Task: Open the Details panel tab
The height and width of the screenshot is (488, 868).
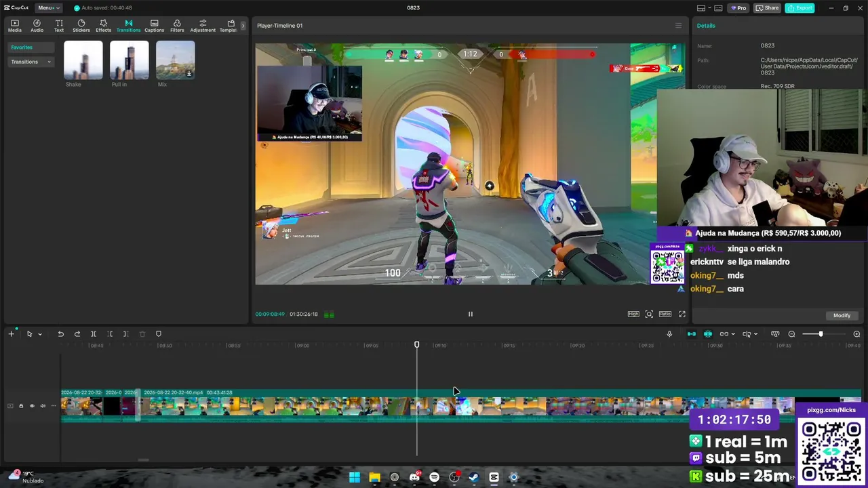Action: pos(706,26)
